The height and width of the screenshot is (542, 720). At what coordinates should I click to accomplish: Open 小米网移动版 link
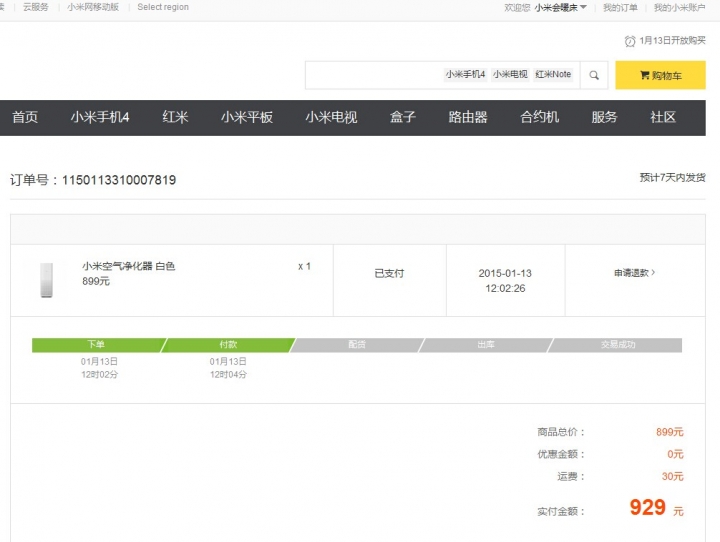point(93,7)
